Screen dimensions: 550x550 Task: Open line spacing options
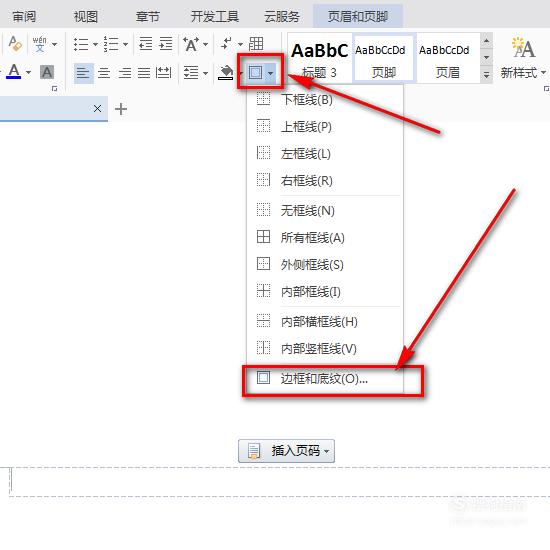pos(191,73)
